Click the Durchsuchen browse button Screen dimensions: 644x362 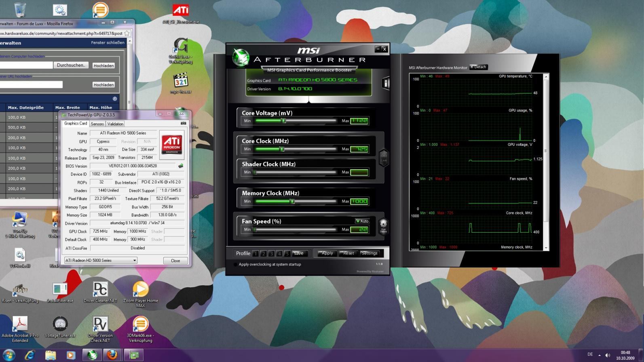(x=71, y=65)
